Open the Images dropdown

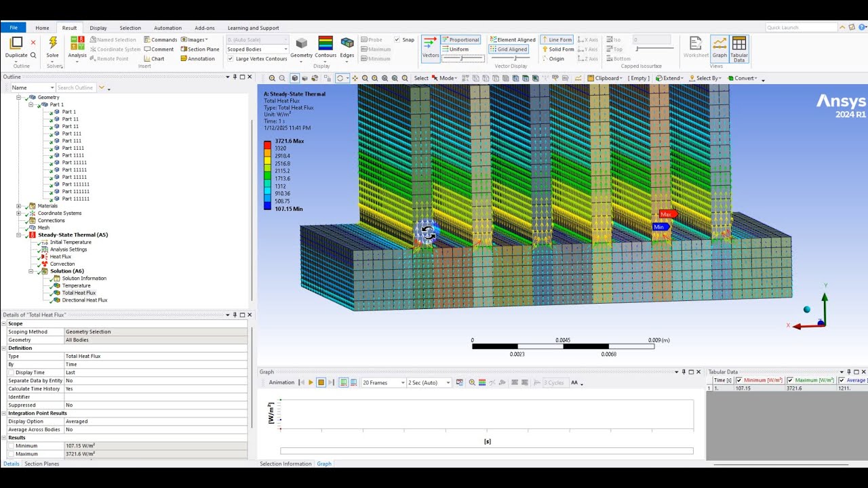(x=194, y=40)
